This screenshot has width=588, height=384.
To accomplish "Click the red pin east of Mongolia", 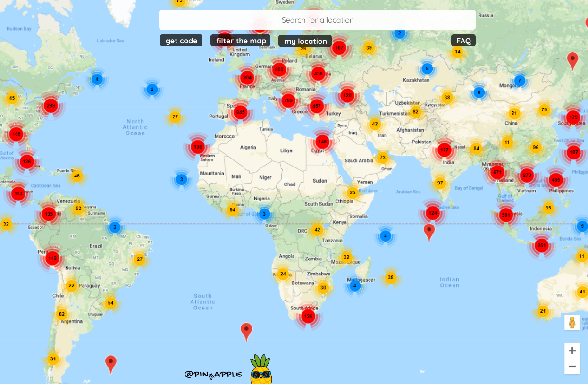I will pos(572,62).
